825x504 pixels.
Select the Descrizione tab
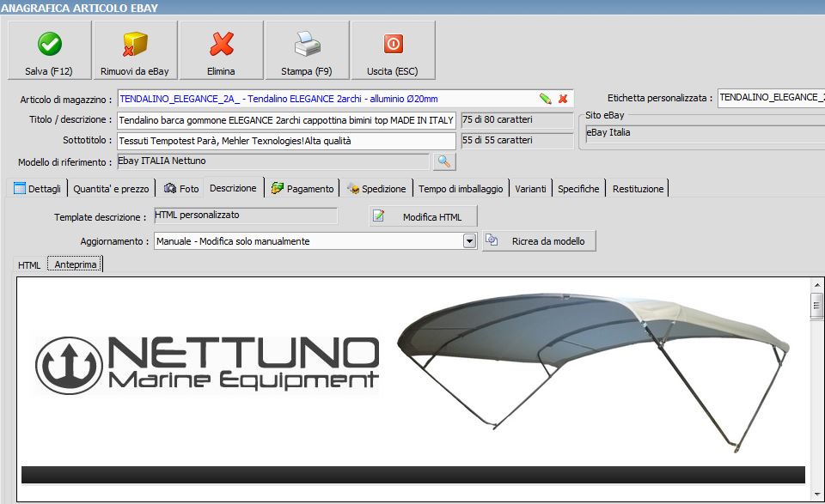tap(233, 188)
